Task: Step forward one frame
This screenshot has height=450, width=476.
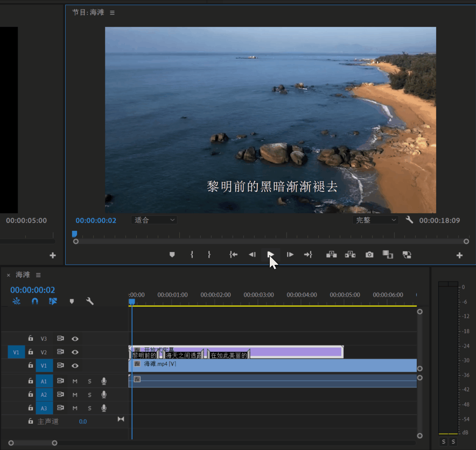Action: click(x=290, y=255)
